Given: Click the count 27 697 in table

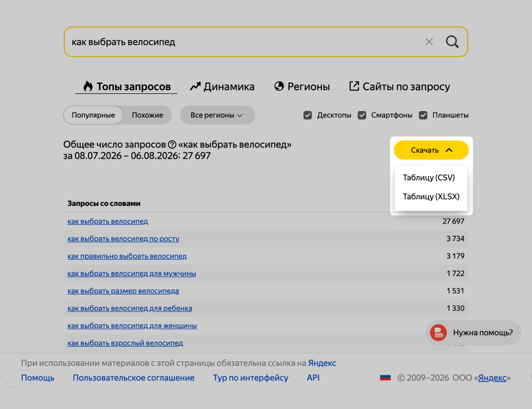Looking at the screenshot, I should coord(453,221).
